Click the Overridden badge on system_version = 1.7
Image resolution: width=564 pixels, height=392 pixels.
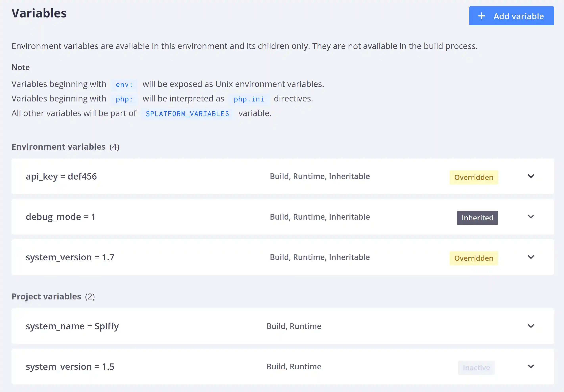[474, 258]
